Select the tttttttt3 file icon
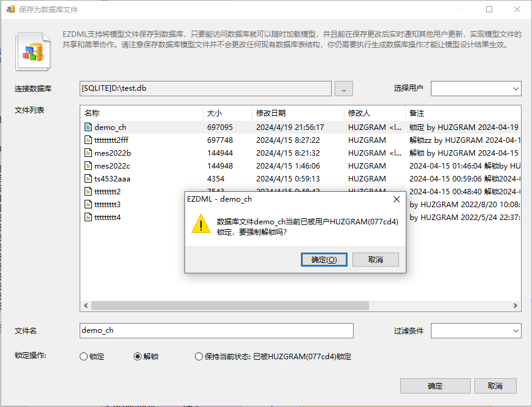 pyautogui.click(x=88, y=204)
